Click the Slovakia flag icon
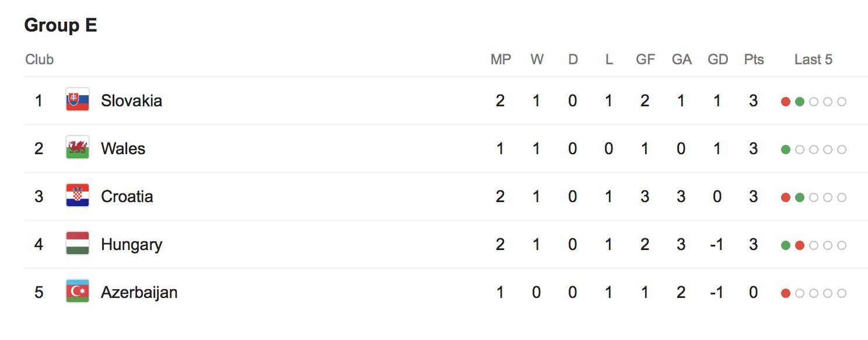This screenshot has width=868, height=340. click(x=78, y=100)
